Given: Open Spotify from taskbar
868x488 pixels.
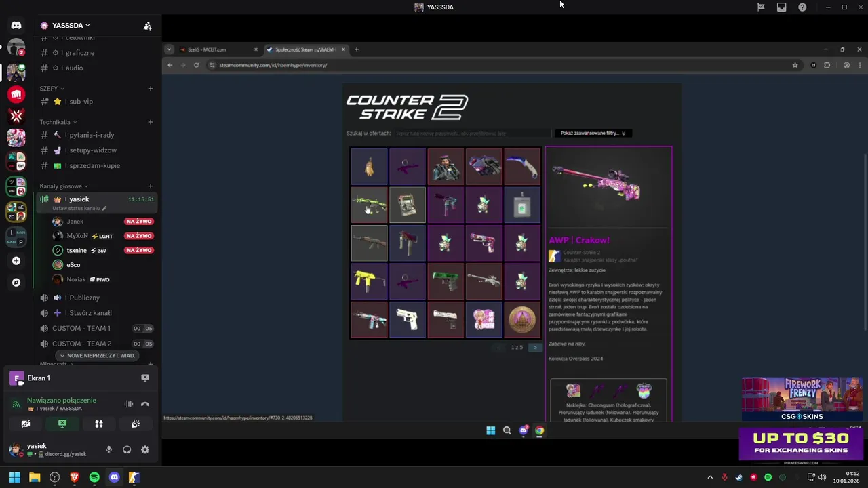Looking at the screenshot, I should 94,477.
